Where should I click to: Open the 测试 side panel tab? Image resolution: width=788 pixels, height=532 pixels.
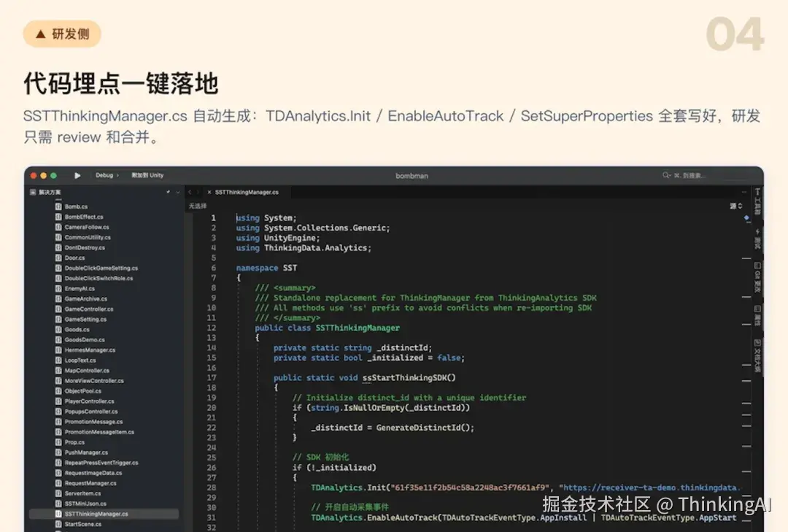[757, 239]
